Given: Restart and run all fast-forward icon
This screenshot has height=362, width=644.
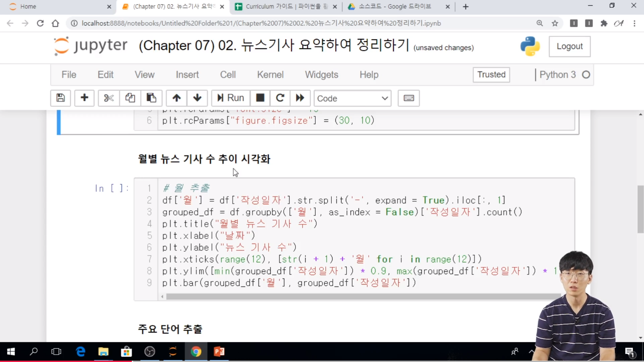Looking at the screenshot, I should [x=300, y=98].
